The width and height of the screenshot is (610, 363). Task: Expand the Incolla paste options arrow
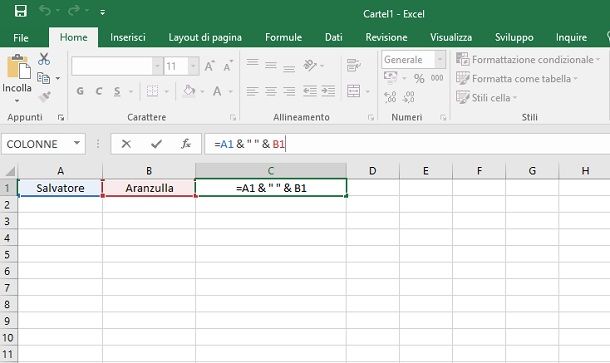click(x=17, y=101)
